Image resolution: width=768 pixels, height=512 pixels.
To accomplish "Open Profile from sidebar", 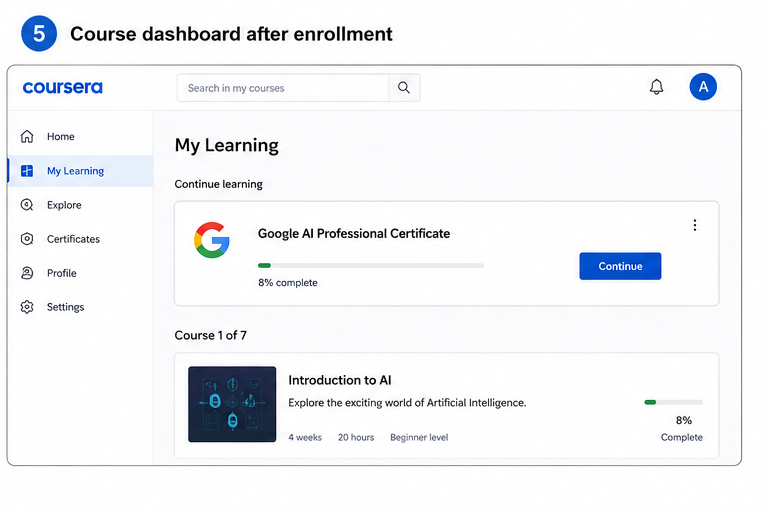I will (80, 273).
